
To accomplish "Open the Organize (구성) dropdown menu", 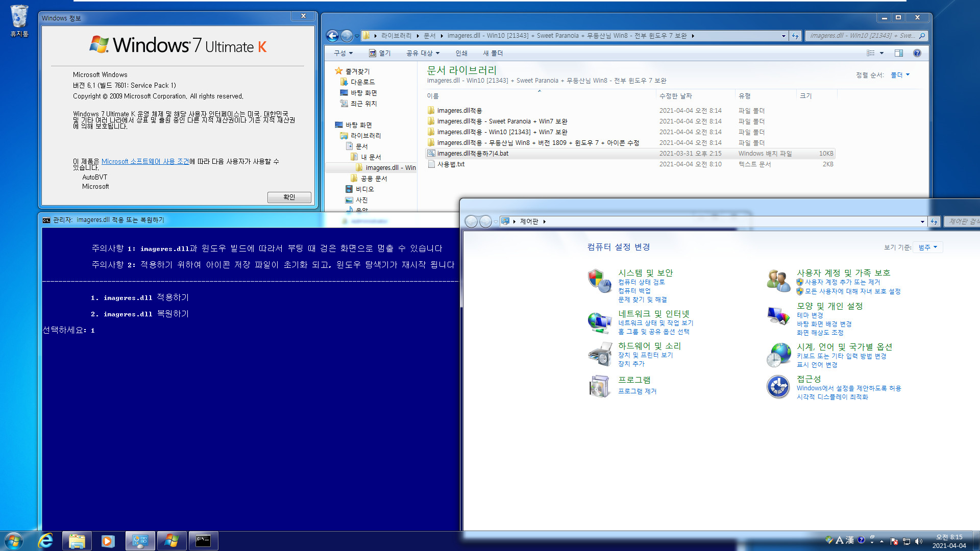I will (x=344, y=53).
